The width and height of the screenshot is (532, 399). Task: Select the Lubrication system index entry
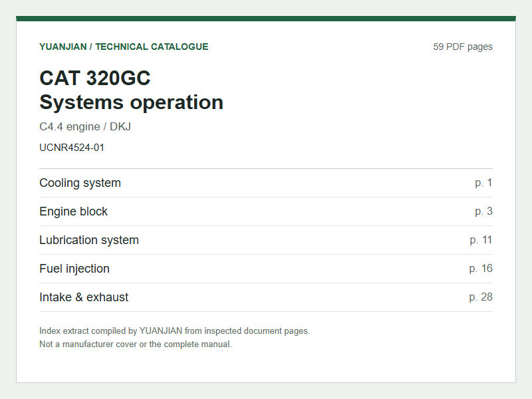tap(266, 240)
